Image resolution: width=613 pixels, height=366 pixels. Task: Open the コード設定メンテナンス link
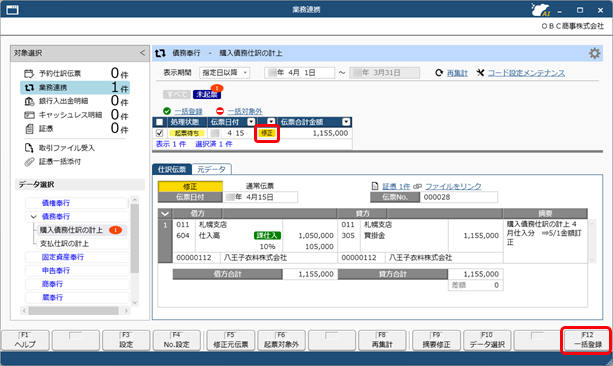pyautogui.click(x=526, y=73)
